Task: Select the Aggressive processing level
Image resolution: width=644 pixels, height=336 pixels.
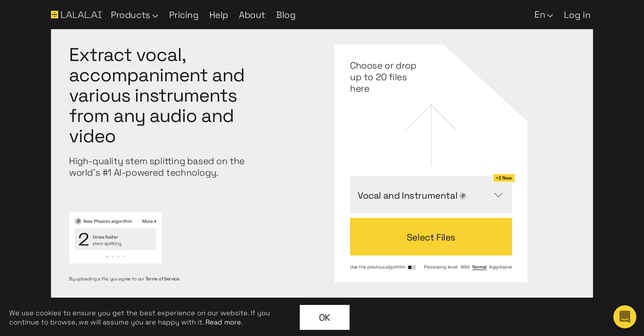Action: tap(500, 267)
